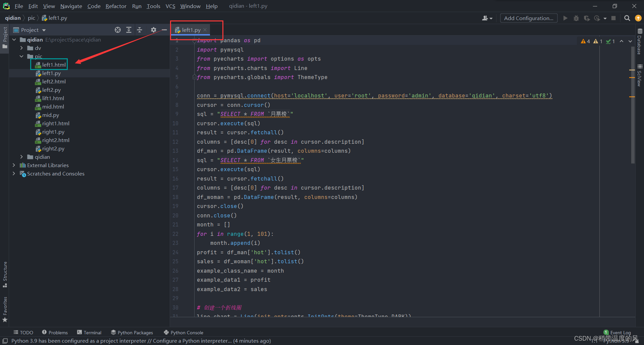The image size is (644, 345).
Task: Toggle the Structure side tool window
Action: point(5,274)
